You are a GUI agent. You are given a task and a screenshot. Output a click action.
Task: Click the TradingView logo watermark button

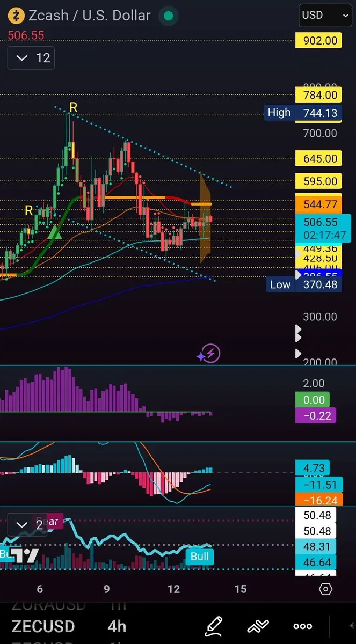(x=25, y=555)
